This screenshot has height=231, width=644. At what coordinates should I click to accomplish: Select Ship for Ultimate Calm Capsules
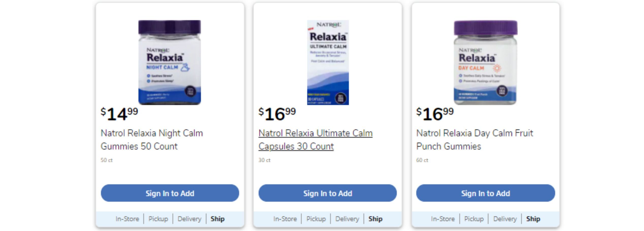tap(375, 219)
